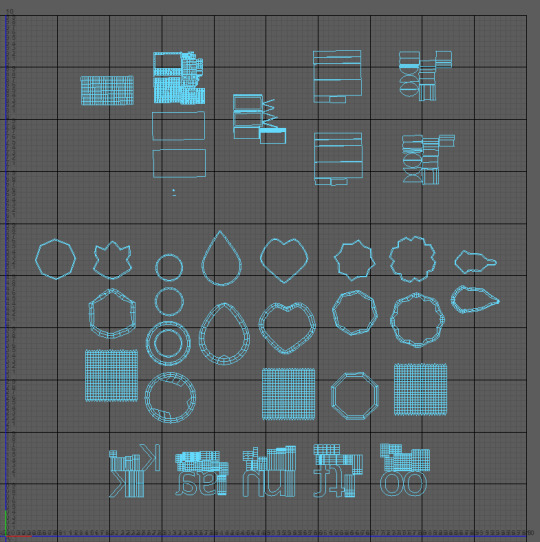The width and height of the screenshot is (540, 542).
Task: Select the dense blocky shell above empty rectangles
Action: (x=179, y=78)
